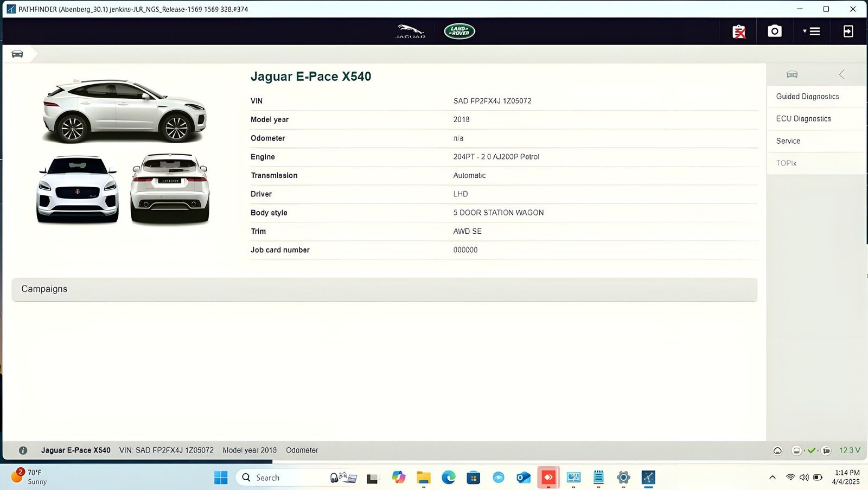Take a screenshot with the camera icon
The height and width of the screenshot is (490, 868).
(x=775, y=31)
